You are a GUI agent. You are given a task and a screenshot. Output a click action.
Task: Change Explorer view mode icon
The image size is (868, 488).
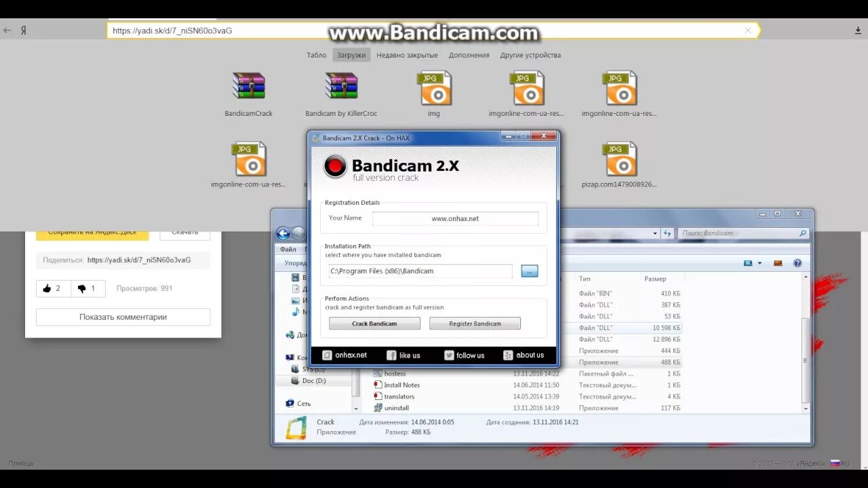pyautogui.click(x=748, y=263)
